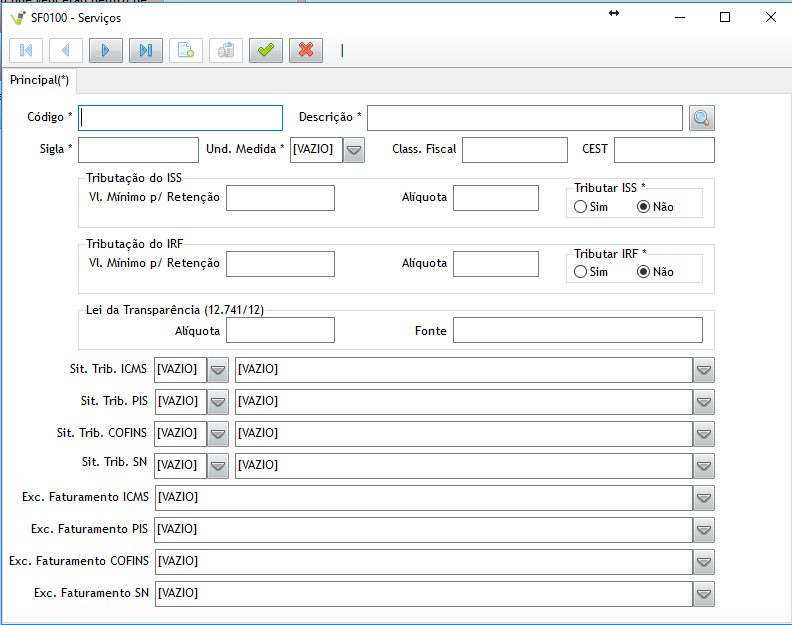Maximize the SF0100 - Serviços window
Image resolution: width=792 pixels, height=625 pixels.
click(x=725, y=18)
